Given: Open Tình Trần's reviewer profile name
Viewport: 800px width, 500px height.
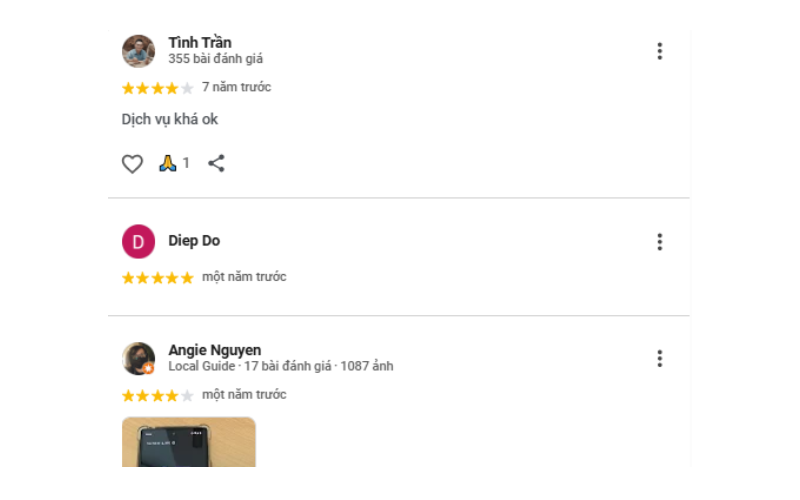Looking at the screenshot, I should click(x=200, y=42).
